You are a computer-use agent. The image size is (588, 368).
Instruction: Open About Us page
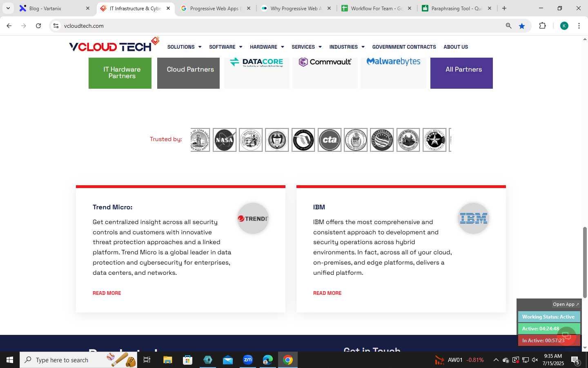(x=456, y=47)
